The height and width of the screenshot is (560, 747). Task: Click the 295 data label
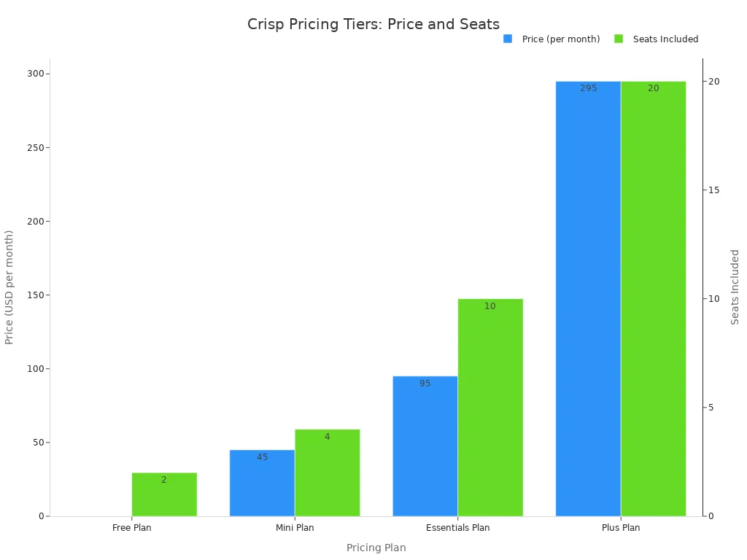pos(588,88)
